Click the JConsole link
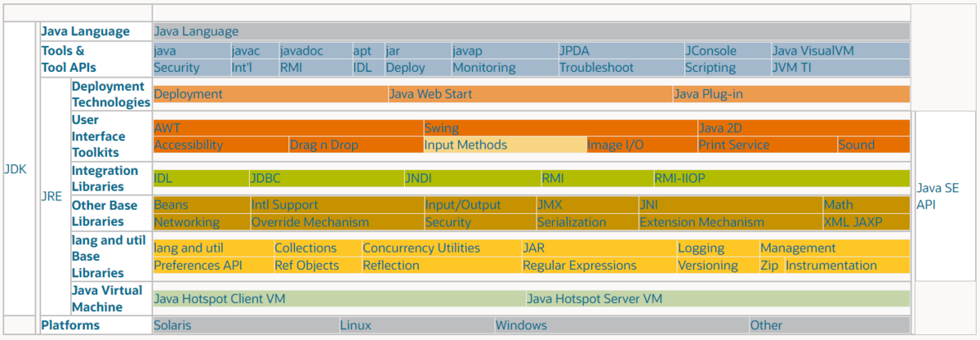This screenshot has width=980, height=340. 710,51
